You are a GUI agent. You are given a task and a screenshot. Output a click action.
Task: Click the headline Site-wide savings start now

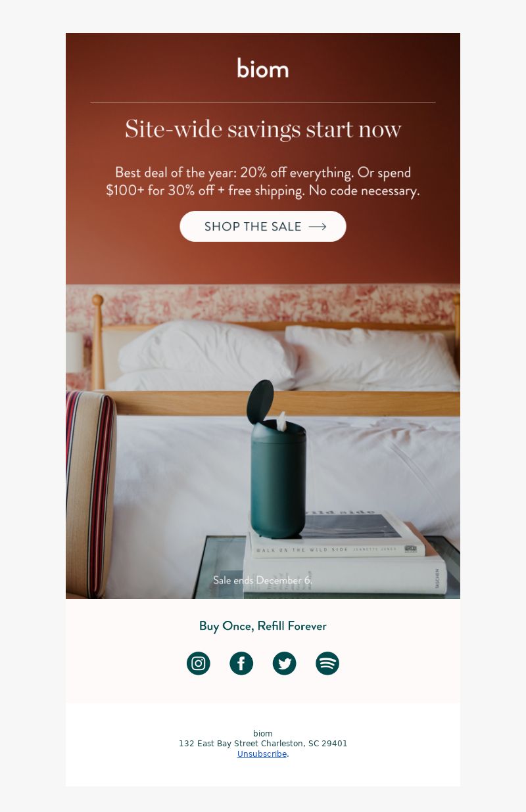point(263,129)
